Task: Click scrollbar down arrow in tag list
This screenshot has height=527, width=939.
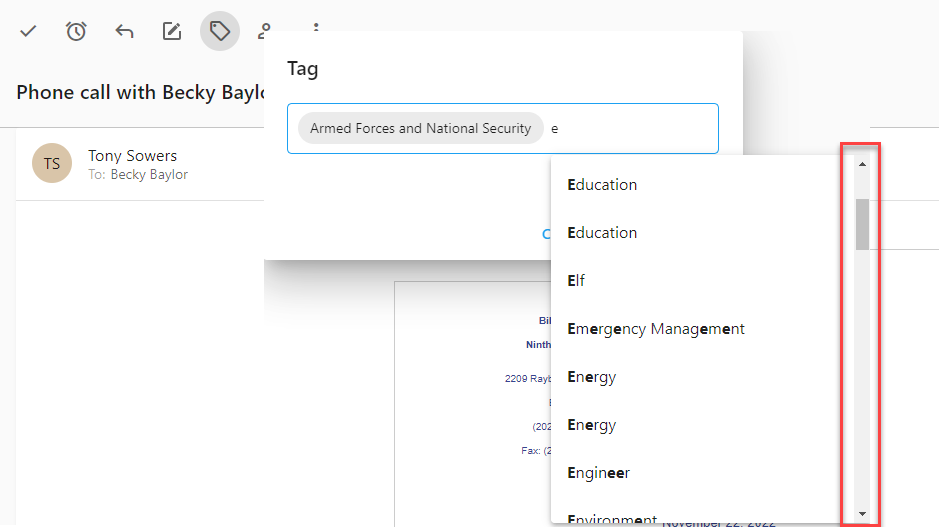Action: [x=862, y=514]
